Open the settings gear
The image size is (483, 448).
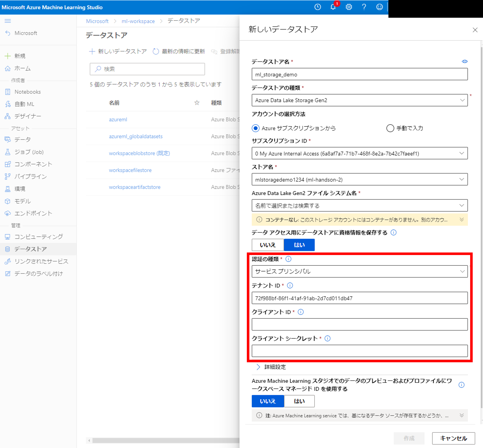349,7
